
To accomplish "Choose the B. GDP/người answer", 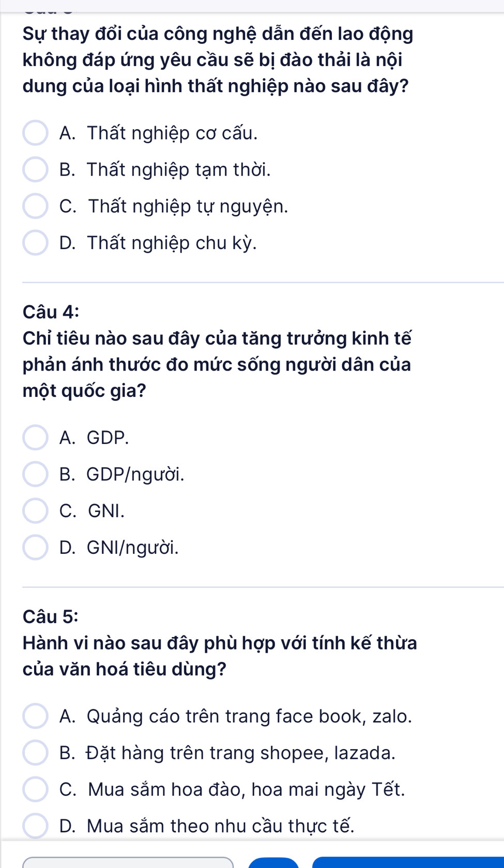I will tap(36, 474).
